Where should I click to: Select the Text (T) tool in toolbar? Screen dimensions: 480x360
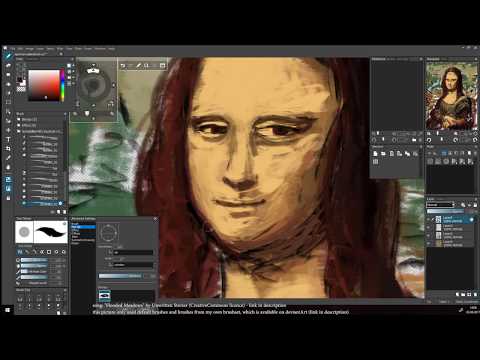8,139
